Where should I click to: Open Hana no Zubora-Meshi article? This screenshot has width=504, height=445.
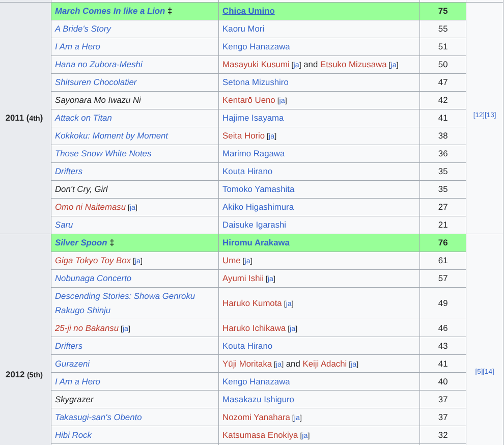(99, 64)
